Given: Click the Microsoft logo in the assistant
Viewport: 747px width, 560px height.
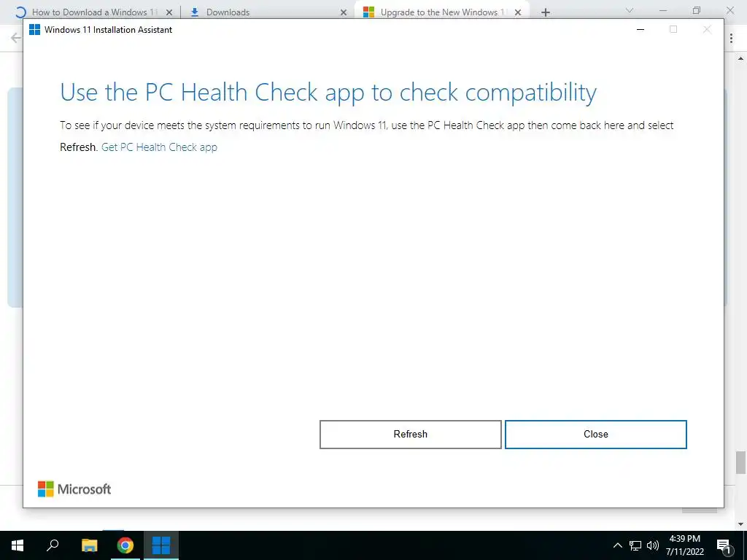Looking at the screenshot, I should point(74,489).
